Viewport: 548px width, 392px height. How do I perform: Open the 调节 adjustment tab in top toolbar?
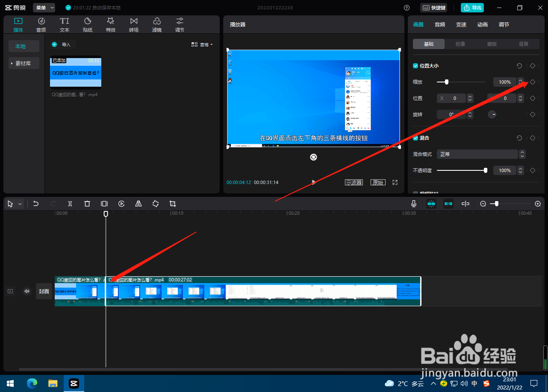click(180, 24)
